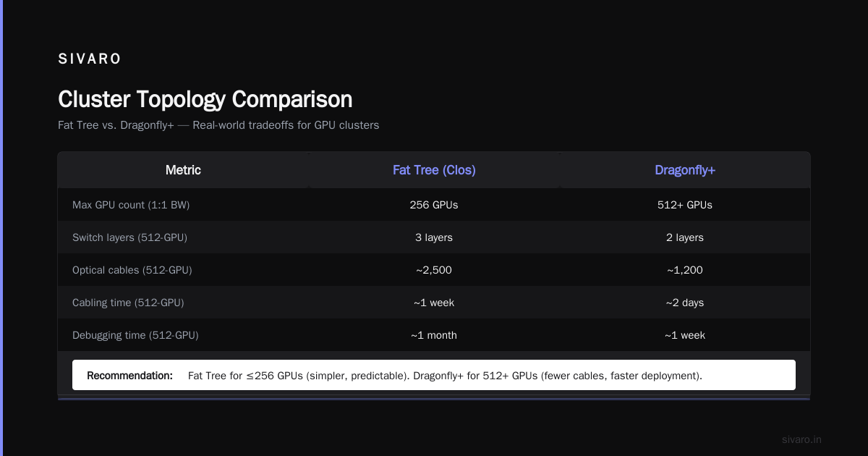The image size is (868, 456).
Task: Click the ~1 week cabling time cell
Action: (434, 303)
